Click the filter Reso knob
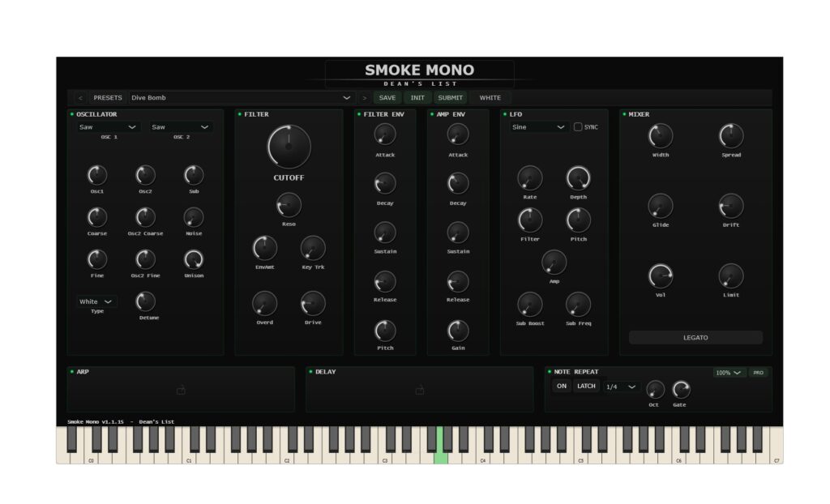The height and width of the screenshot is (504, 830). tap(289, 206)
